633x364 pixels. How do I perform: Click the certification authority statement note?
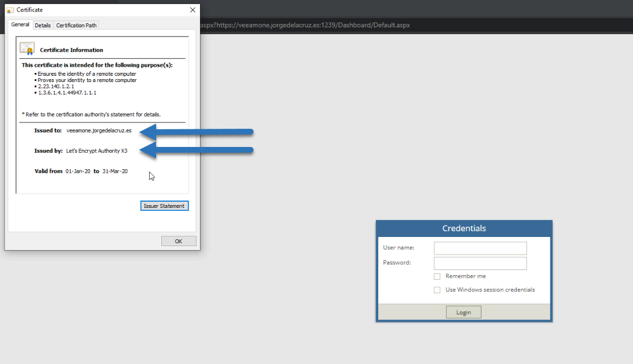[x=91, y=114]
